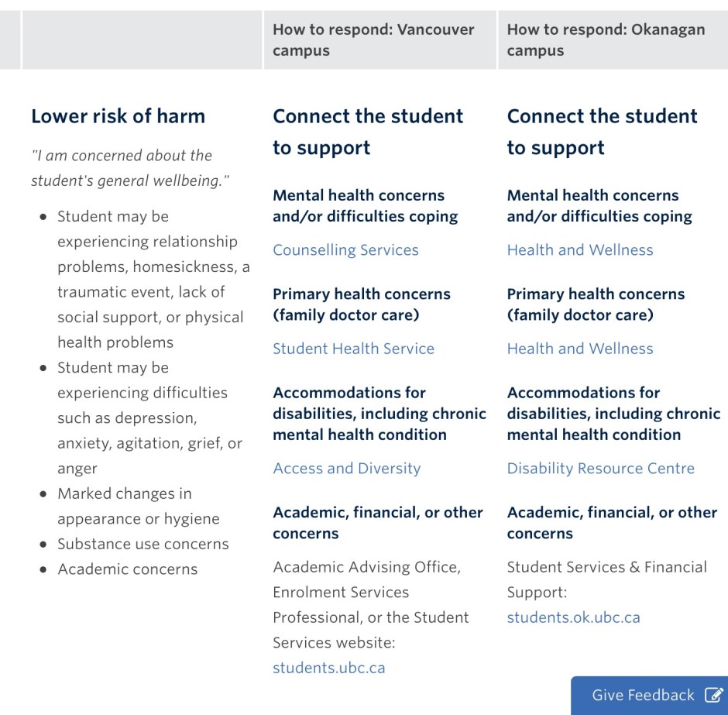Visit the Access and Diversity link

(x=346, y=469)
